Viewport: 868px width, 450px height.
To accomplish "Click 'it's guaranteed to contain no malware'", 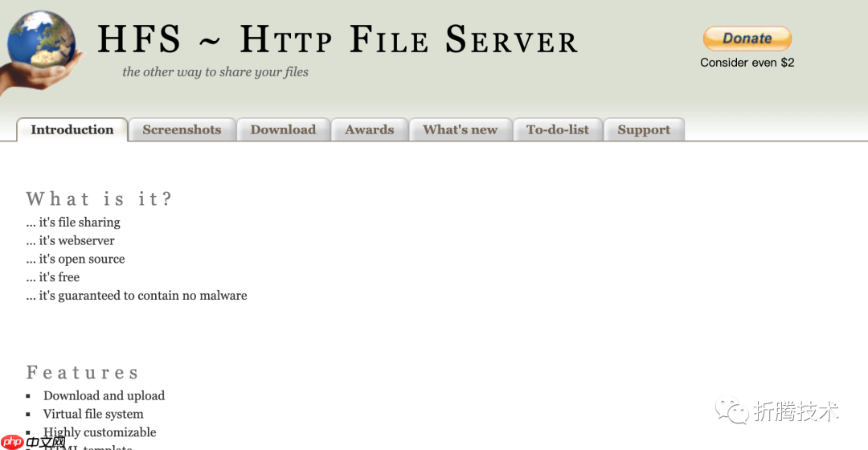I will [x=143, y=296].
